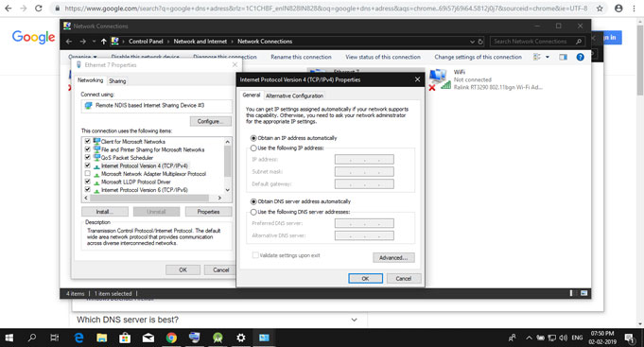Viewport: 644px width, 347px height.
Task: Toggle File and Printer Sharing checkbox
Action: 88,149
